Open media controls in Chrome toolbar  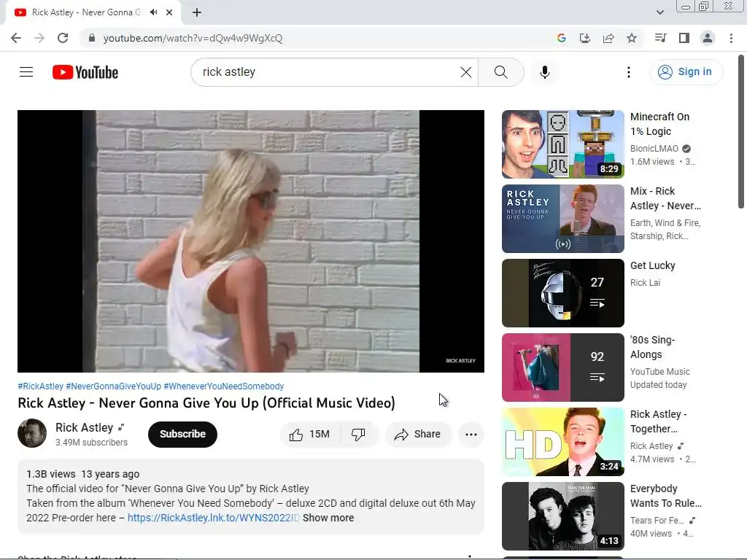(660, 38)
